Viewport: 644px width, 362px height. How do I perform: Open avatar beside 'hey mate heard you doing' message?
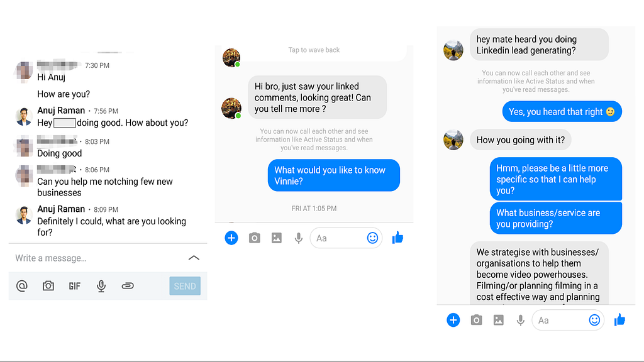point(453,50)
